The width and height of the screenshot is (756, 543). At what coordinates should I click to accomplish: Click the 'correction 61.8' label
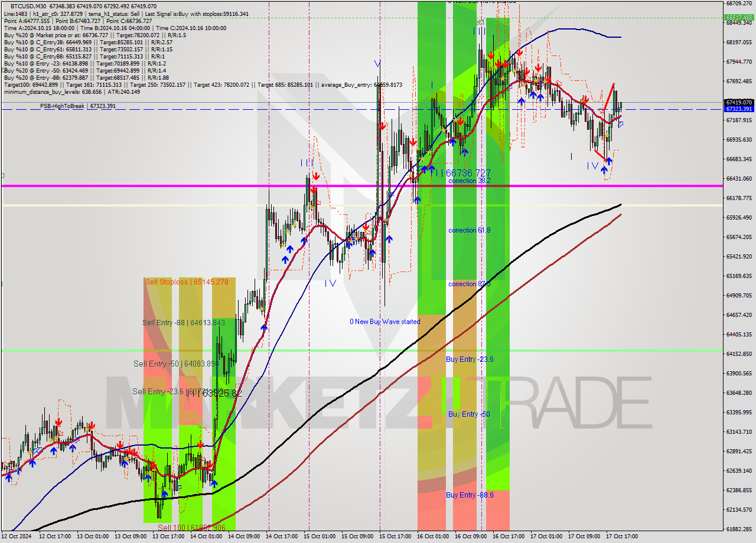pos(470,230)
